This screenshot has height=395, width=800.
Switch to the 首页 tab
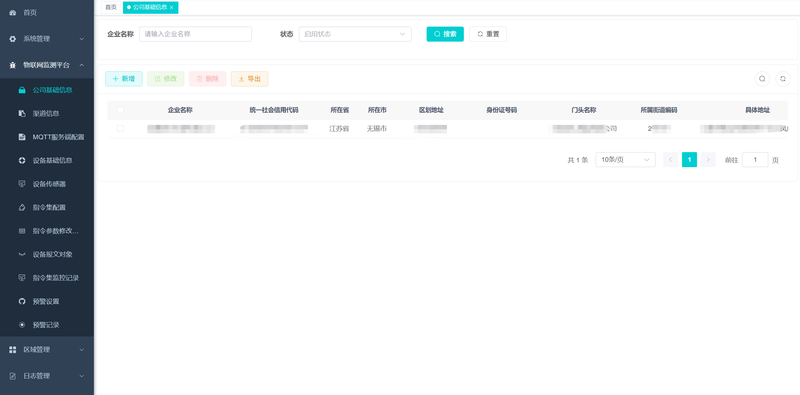[x=111, y=7]
